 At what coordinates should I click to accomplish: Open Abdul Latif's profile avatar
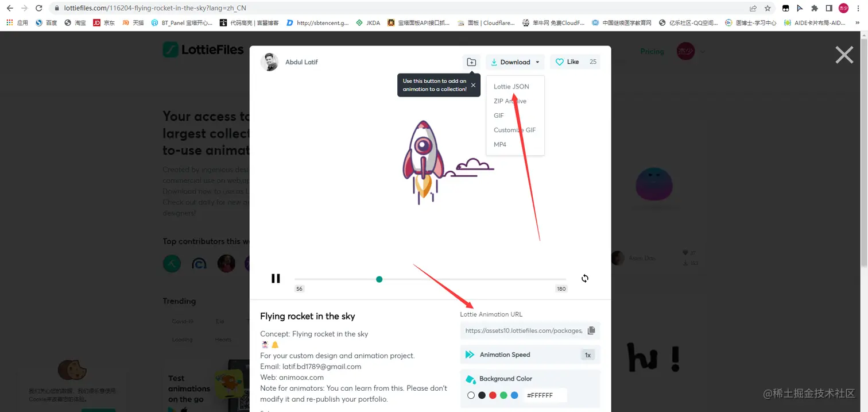269,62
